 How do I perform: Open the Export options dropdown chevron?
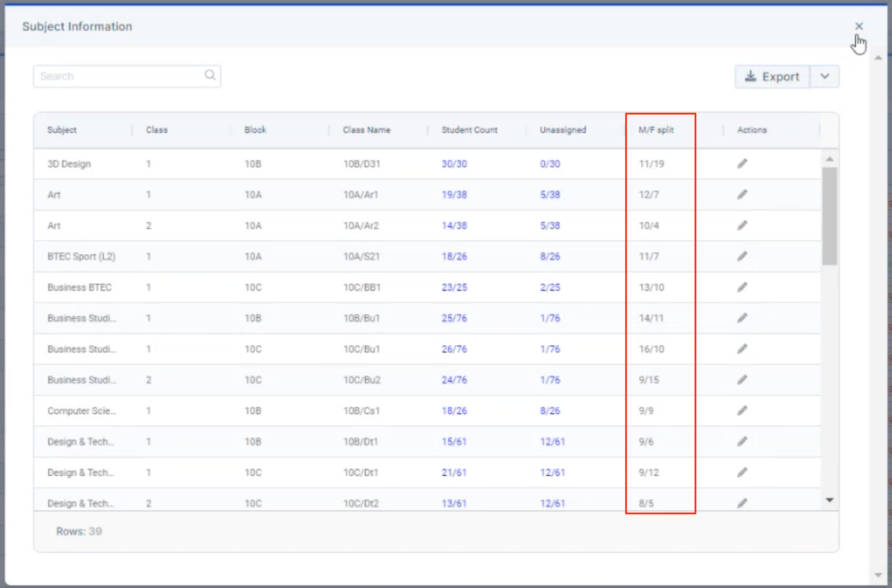tap(825, 76)
